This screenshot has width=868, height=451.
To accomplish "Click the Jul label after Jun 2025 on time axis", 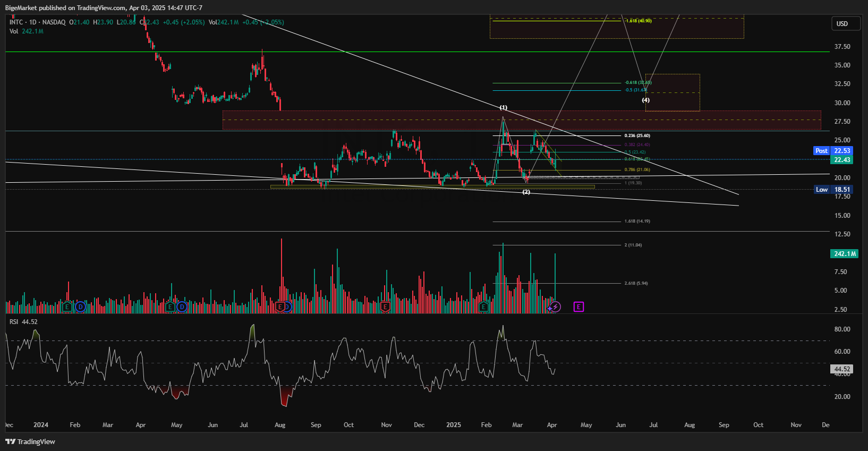I will (653, 425).
